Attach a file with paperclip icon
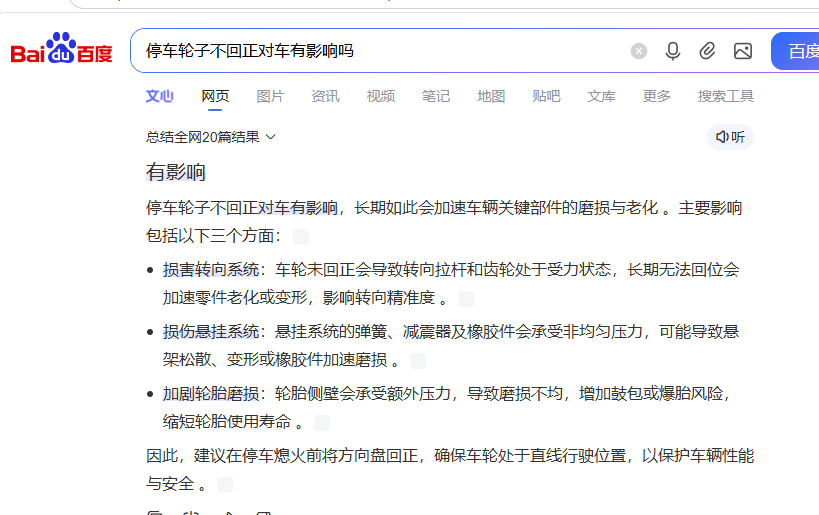Image resolution: width=819 pixels, height=515 pixels. click(x=707, y=51)
